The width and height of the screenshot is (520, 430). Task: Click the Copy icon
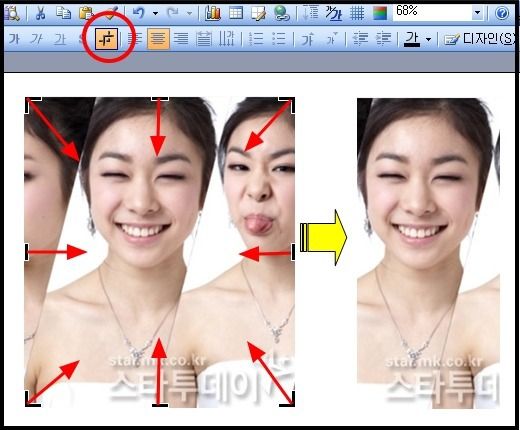(63, 13)
